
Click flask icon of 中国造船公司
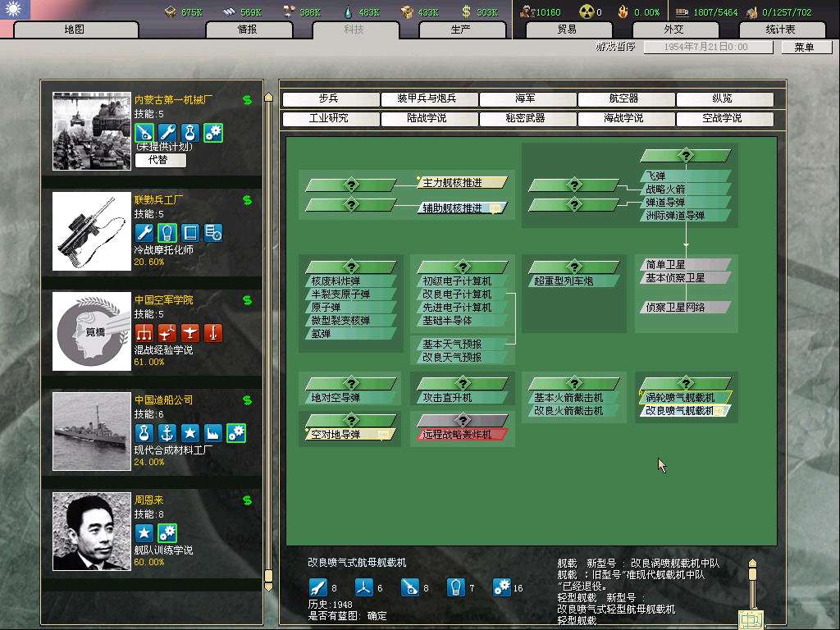click(x=144, y=433)
